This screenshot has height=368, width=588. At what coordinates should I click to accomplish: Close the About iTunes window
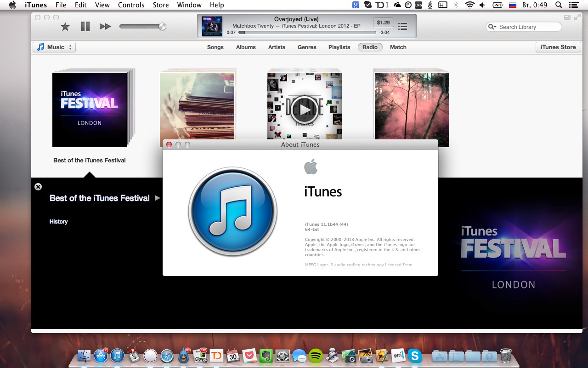click(x=169, y=144)
